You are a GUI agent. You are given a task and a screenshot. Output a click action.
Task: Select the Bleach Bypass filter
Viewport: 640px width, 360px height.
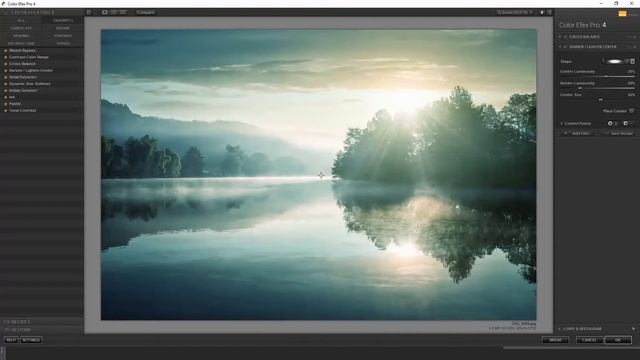tap(22, 51)
